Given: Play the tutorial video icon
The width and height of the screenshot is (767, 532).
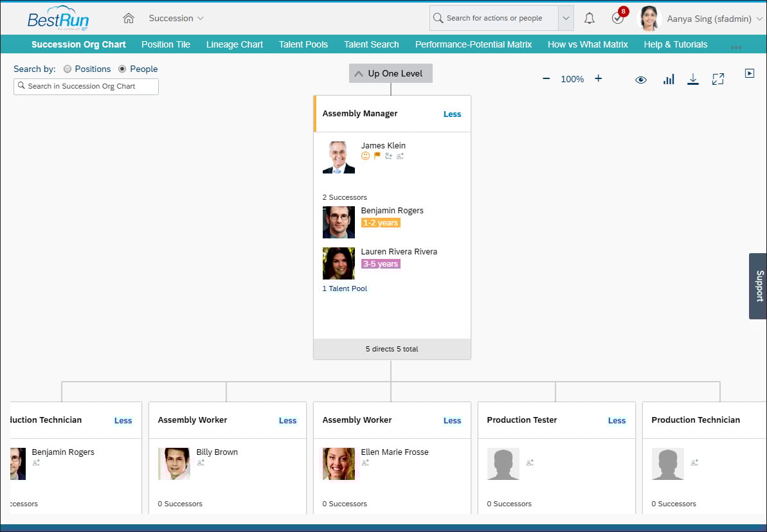Looking at the screenshot, I should [750, 73].
